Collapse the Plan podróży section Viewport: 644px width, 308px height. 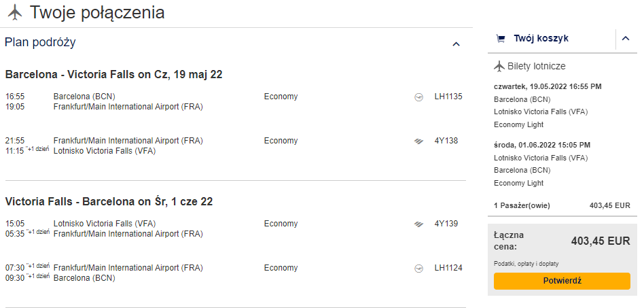click(456, 44)
